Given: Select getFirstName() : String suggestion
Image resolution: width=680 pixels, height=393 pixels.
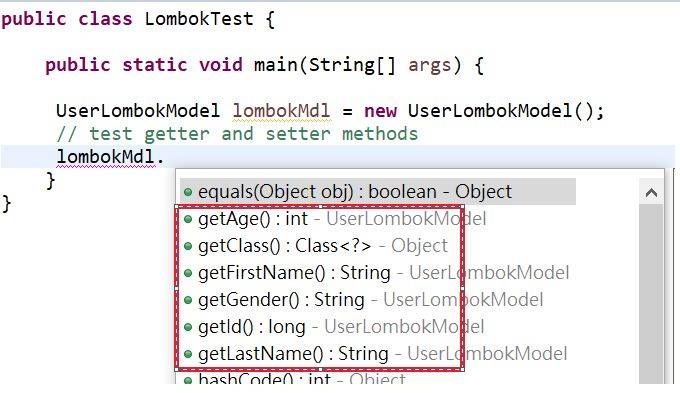Looking at the screenshot, I should 376,273.
